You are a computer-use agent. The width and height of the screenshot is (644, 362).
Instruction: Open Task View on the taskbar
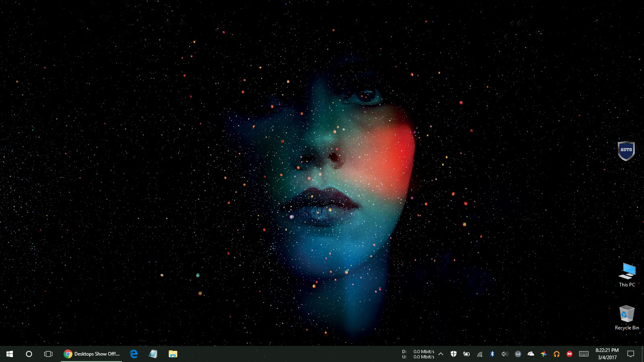48,354
